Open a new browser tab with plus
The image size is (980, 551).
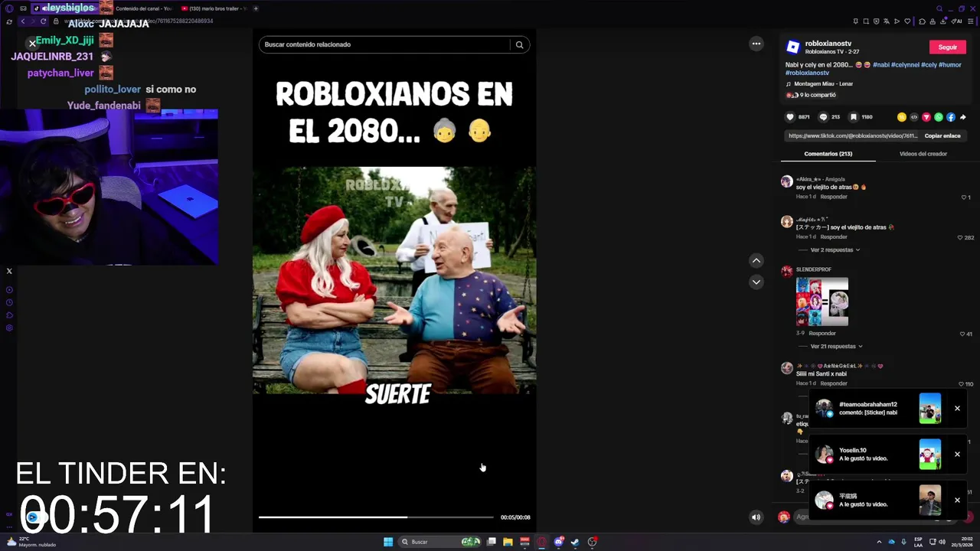256,8
